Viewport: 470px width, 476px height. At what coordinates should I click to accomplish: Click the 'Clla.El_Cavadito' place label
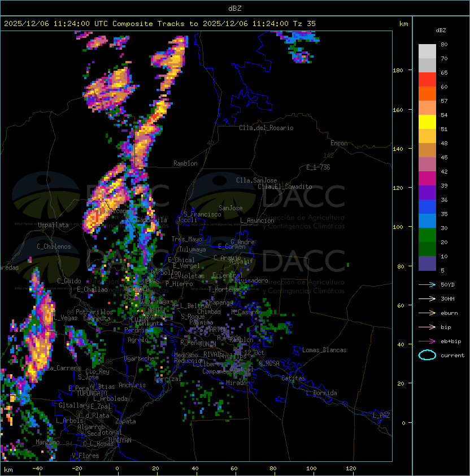(x=285, y=187)
